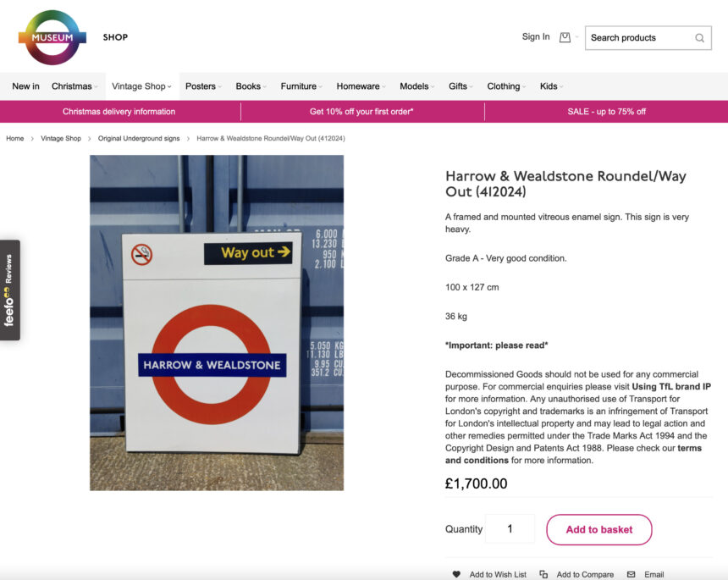Click the search magnifier icon

tap(699, 38)
